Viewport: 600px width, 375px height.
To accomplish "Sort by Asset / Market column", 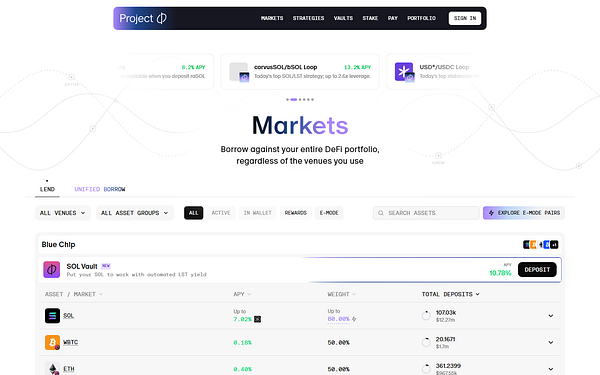I will click(74, 294).
